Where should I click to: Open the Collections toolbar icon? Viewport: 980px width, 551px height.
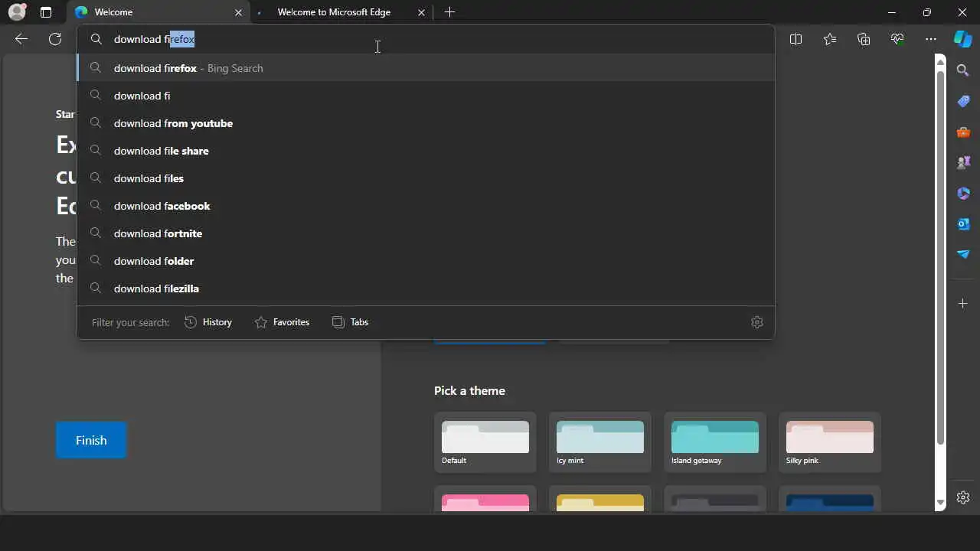(x=864, y=39)
